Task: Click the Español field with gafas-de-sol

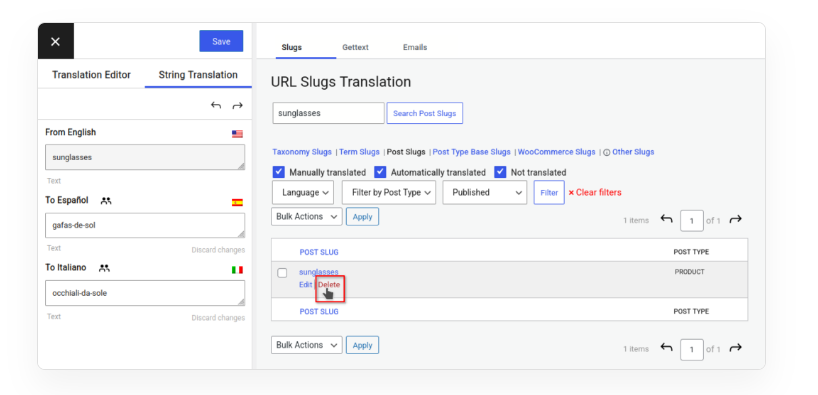Action: 145,225
